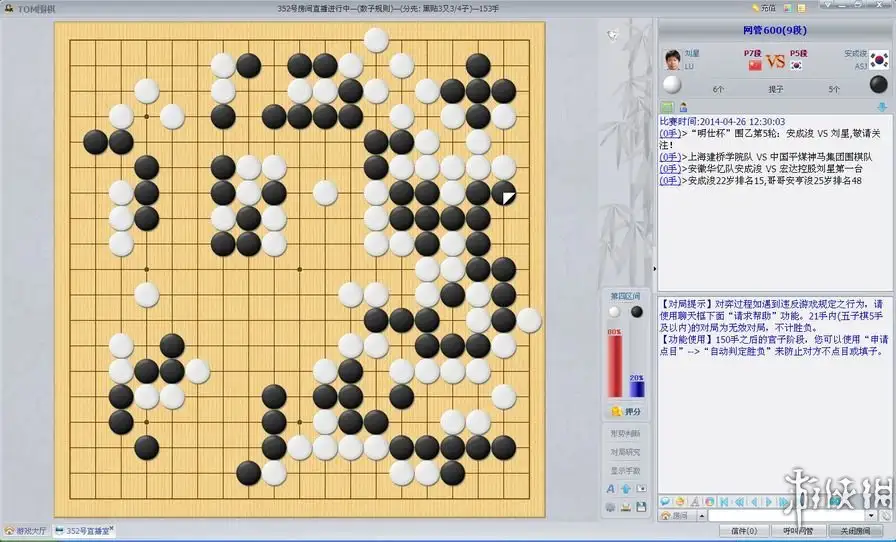
Task: Click the small Korea flag under P5段
Action: [796, 65]
